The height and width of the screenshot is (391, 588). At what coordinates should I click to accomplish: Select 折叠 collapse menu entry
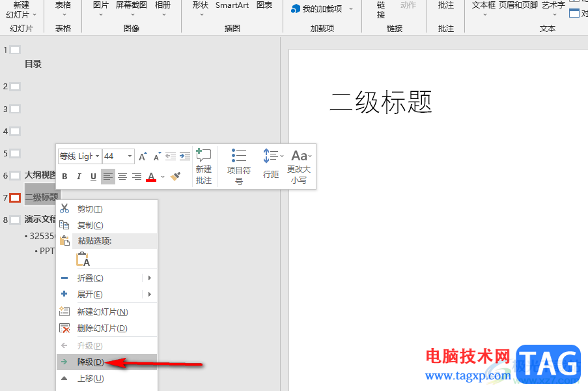coord(100,278)
